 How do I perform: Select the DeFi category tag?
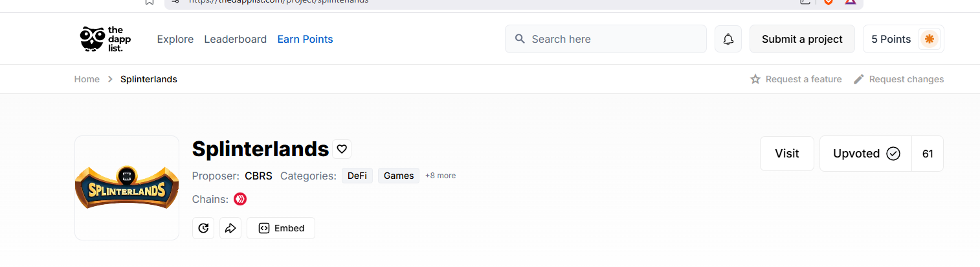point(357,176)
